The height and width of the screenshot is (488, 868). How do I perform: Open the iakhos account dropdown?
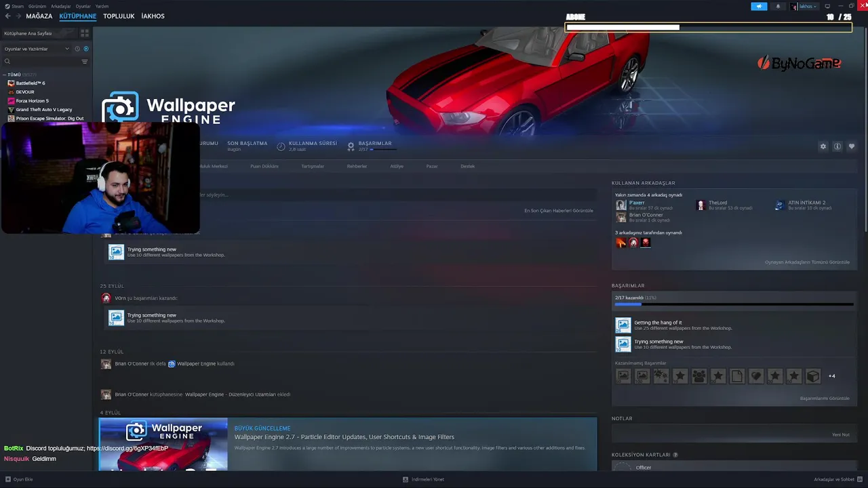coord(804,6)
